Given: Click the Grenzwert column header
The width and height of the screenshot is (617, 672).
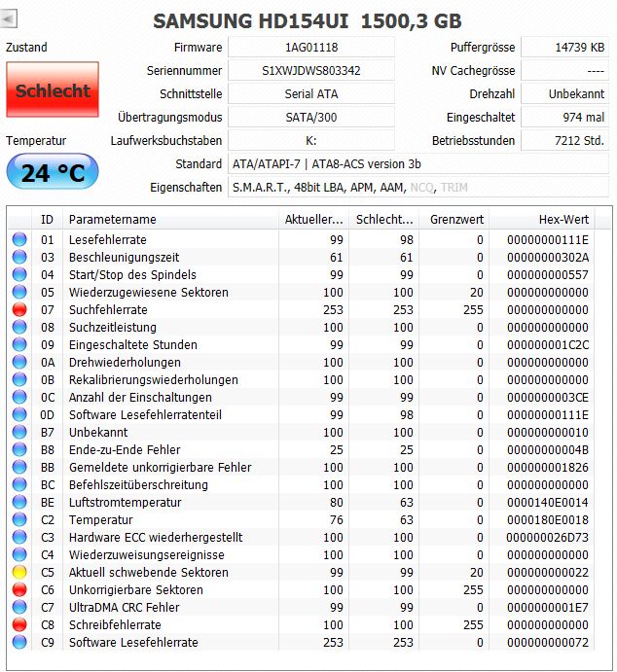Looking at the screenshot, I should pyautogui.click(x=454, y=220).
